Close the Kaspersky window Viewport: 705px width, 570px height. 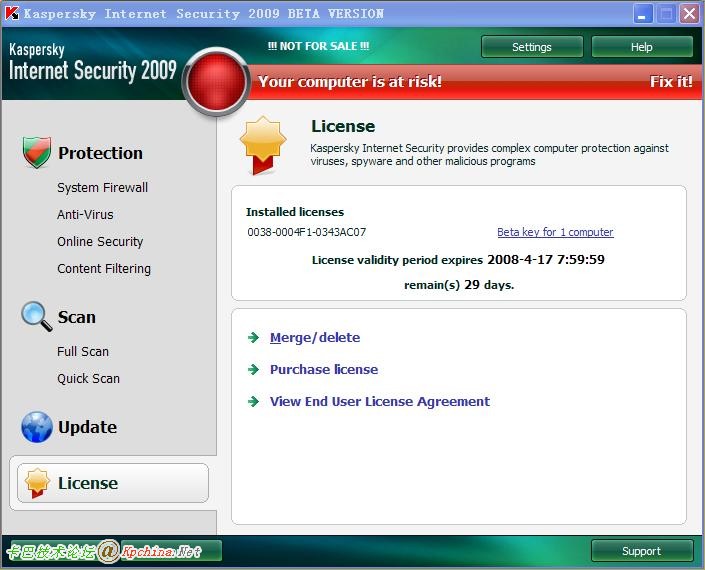[689, 14]
